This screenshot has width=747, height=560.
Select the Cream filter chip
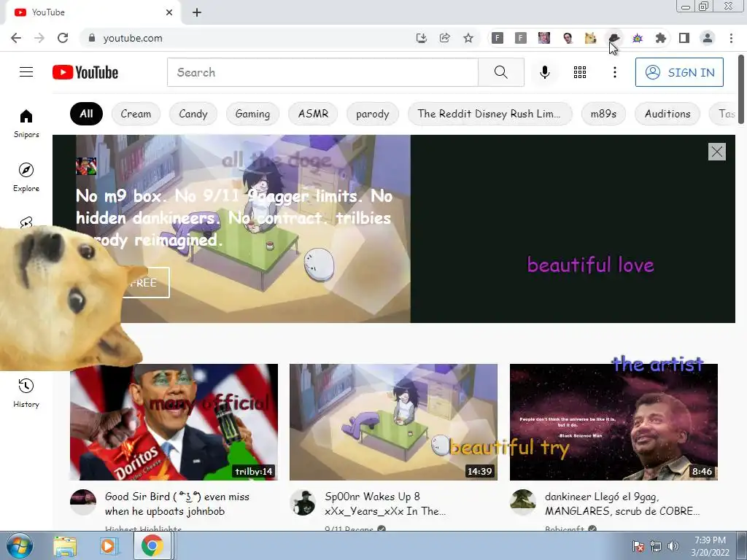[136, 114]
